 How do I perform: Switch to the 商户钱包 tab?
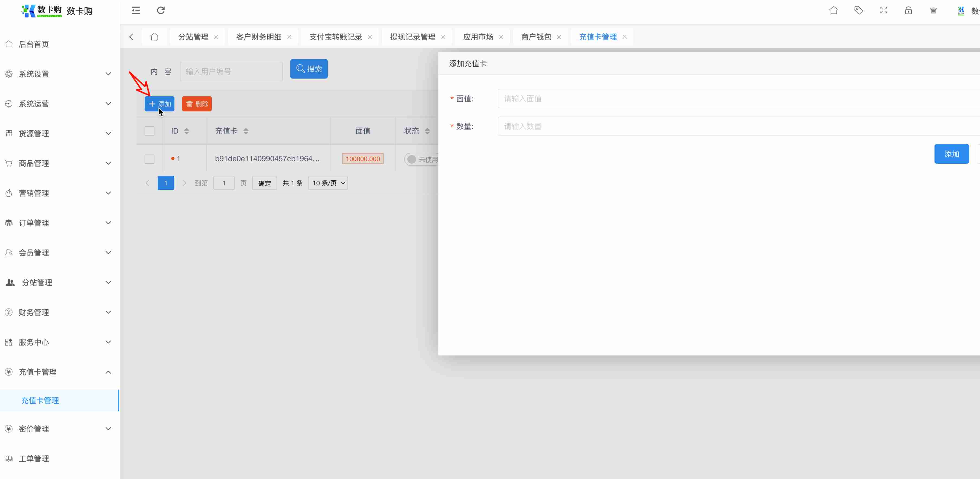tap(536, 37)
